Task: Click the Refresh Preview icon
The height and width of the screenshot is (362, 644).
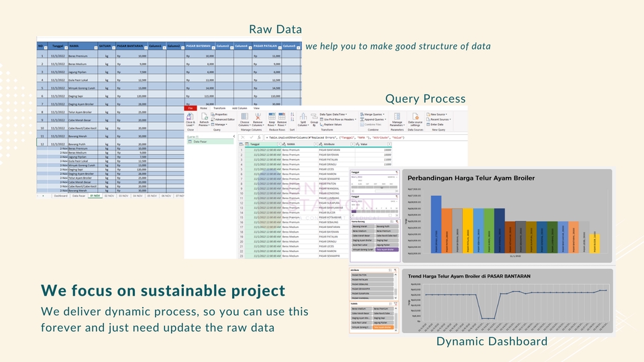Action: click(x=204, y=117)
